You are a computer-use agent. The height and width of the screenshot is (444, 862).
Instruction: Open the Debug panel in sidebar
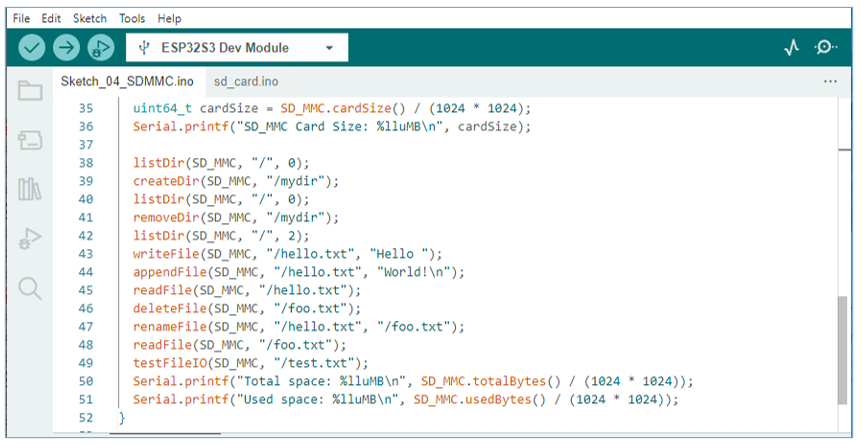click(30, 238)
